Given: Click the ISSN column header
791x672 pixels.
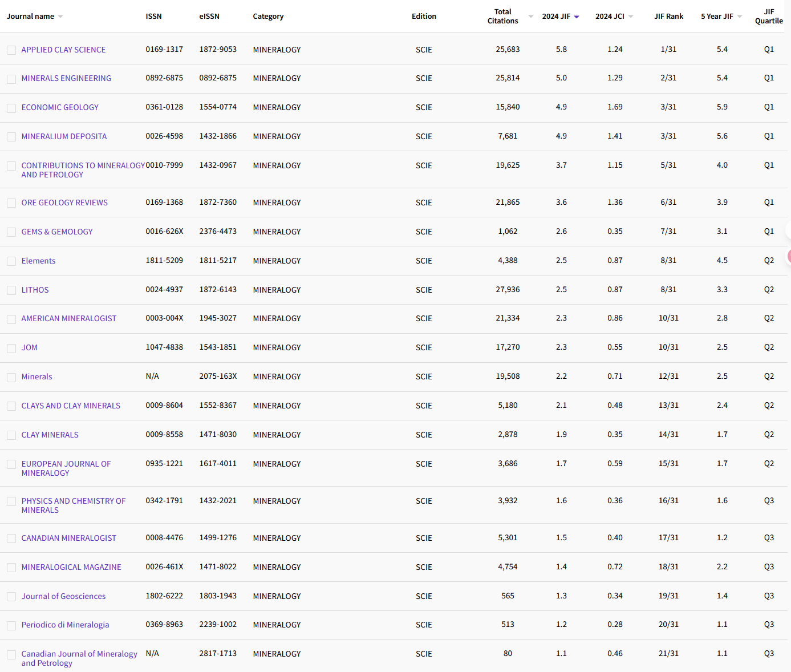Looking at the screenshot, I should click(x=153, y=17).
